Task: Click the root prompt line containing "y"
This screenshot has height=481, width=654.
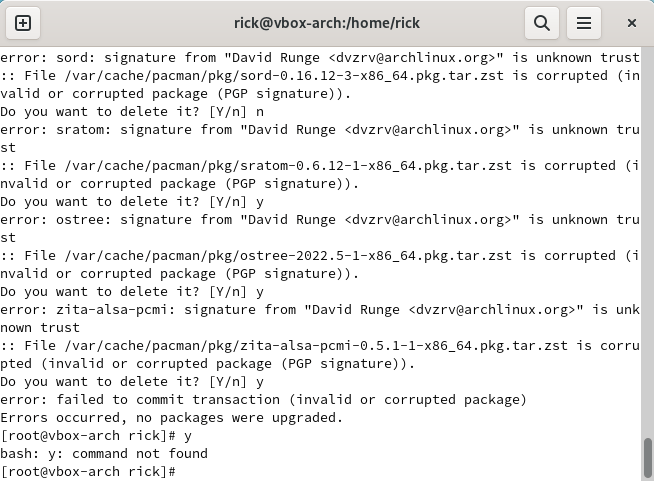Action: (96, 436)
